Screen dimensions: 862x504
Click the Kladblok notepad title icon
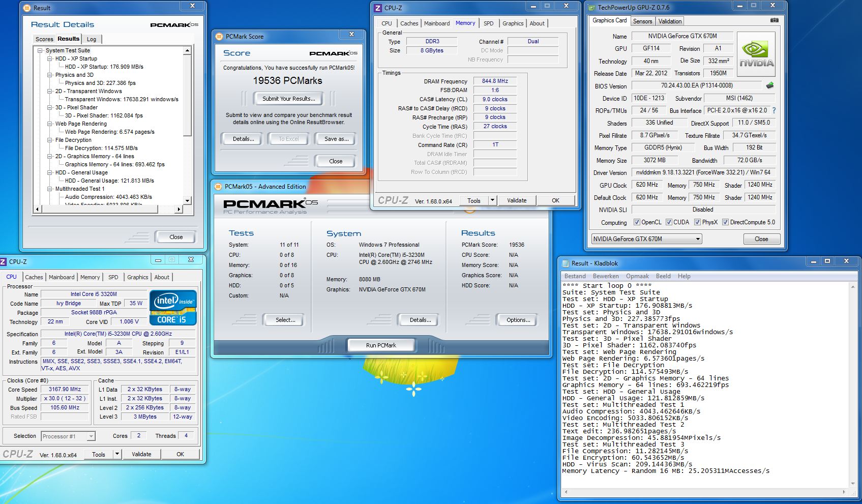pos(566,263)
